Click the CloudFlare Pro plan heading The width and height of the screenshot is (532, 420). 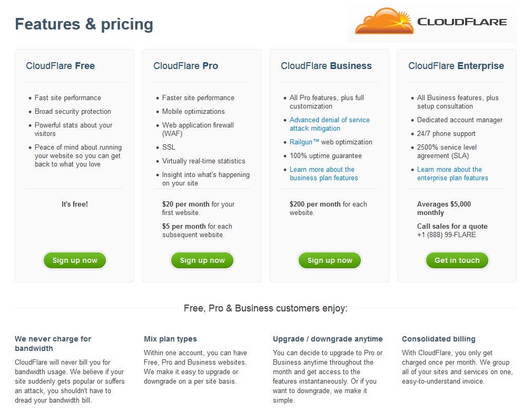185,66
